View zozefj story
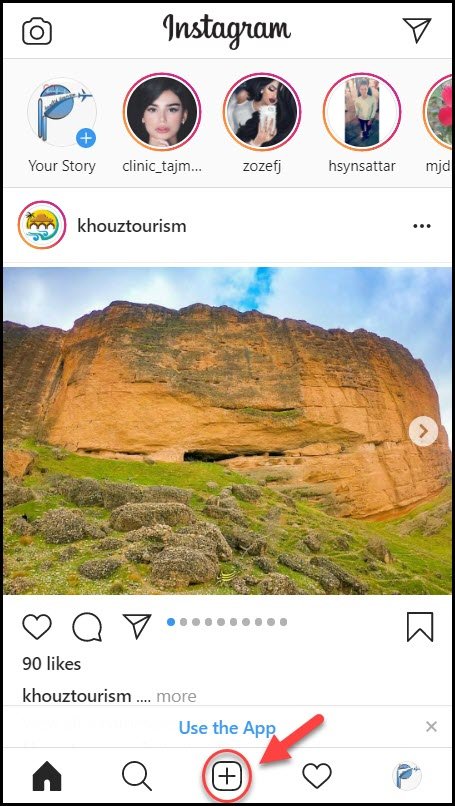The height and width of the screenshot is (806, 455). coord(262,112)
